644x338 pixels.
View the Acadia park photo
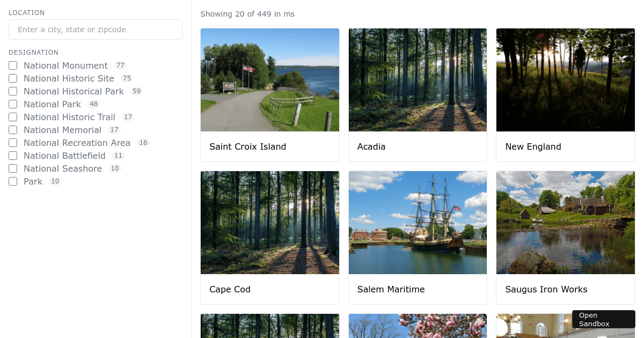[x=418, y=79]
